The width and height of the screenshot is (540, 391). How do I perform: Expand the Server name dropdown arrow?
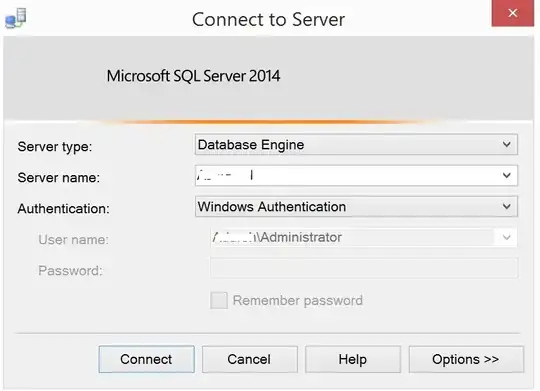pyautogui.click(x=506, y=175)
